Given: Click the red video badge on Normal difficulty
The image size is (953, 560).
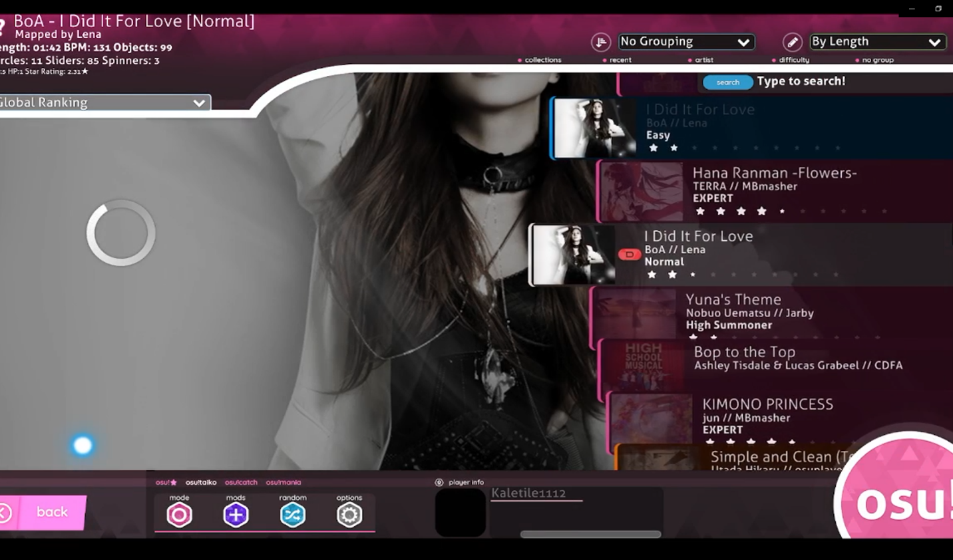Looking at the screenshot, I should 629,255.
